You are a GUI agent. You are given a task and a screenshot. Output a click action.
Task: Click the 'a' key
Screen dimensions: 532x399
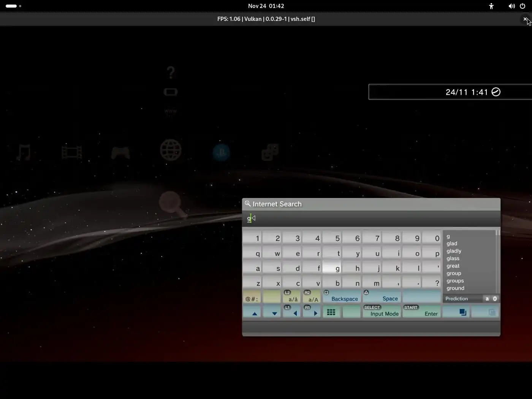pyautogui.click(x=252, y=267)
